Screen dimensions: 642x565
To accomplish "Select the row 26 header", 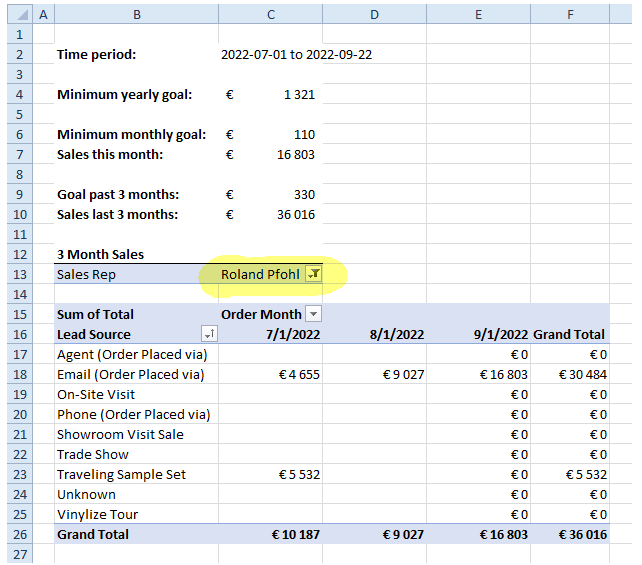I will 17,535.
